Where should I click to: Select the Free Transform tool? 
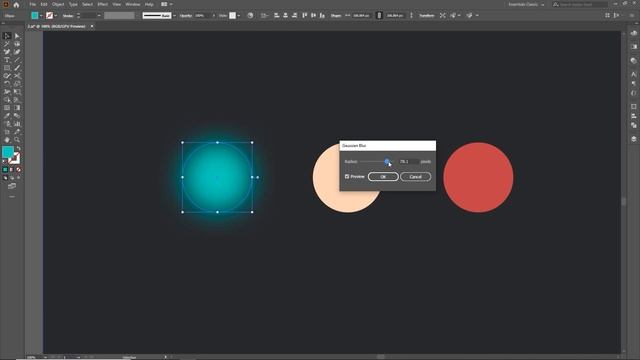point(17,92)
